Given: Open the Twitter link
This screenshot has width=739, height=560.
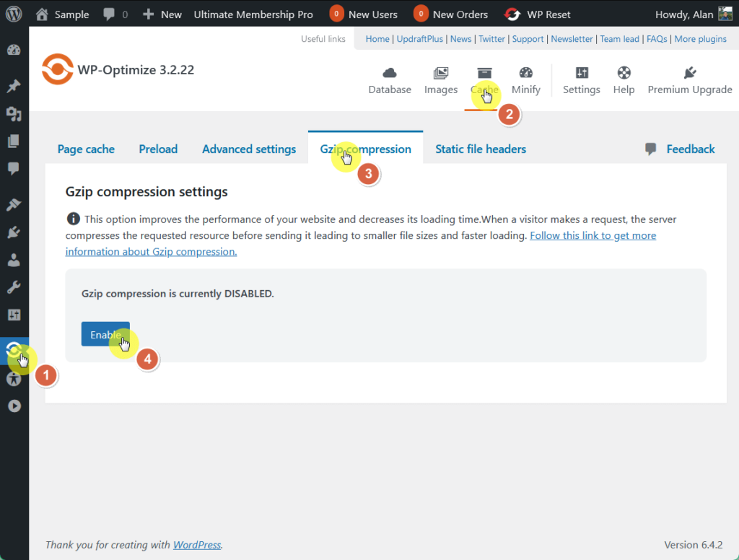Looking at the screenshot, I should tap(491, 39).
